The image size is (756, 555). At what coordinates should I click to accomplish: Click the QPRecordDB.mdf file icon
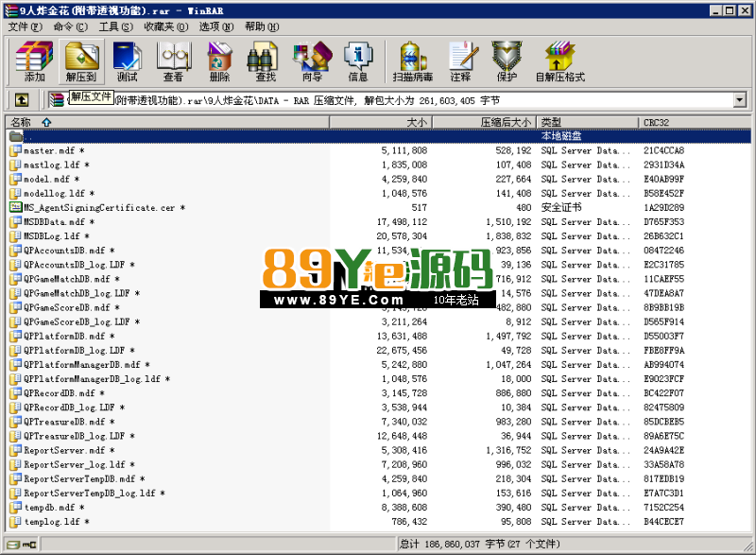click(x=16, y=393)
